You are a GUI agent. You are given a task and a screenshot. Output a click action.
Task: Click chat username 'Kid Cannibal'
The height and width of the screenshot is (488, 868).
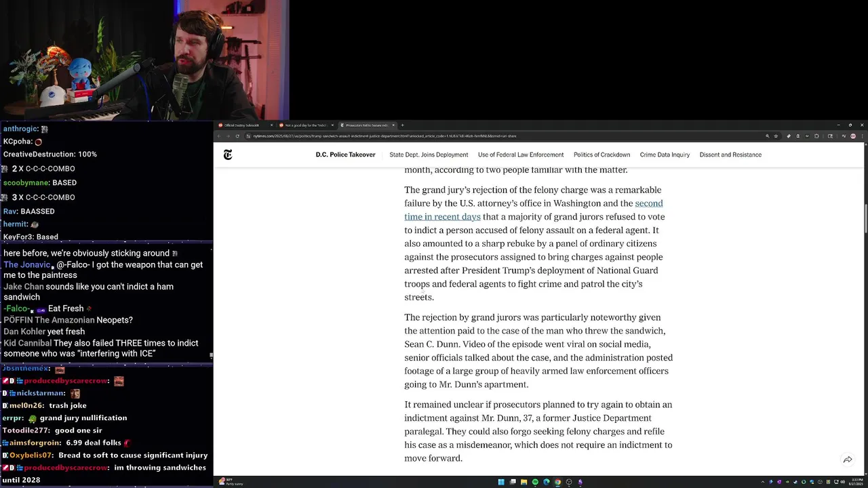(x=27, y=343)
